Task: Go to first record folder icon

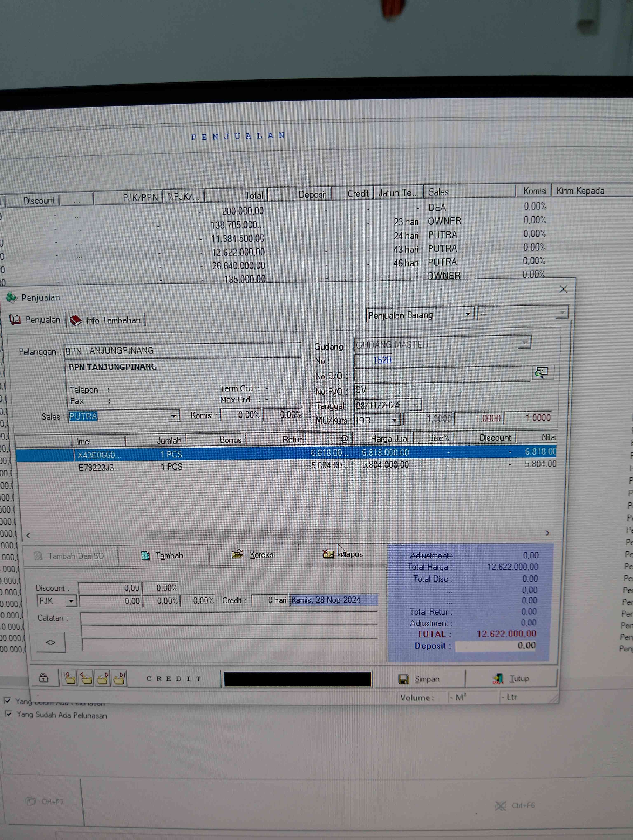Action: tap(69, 678)
